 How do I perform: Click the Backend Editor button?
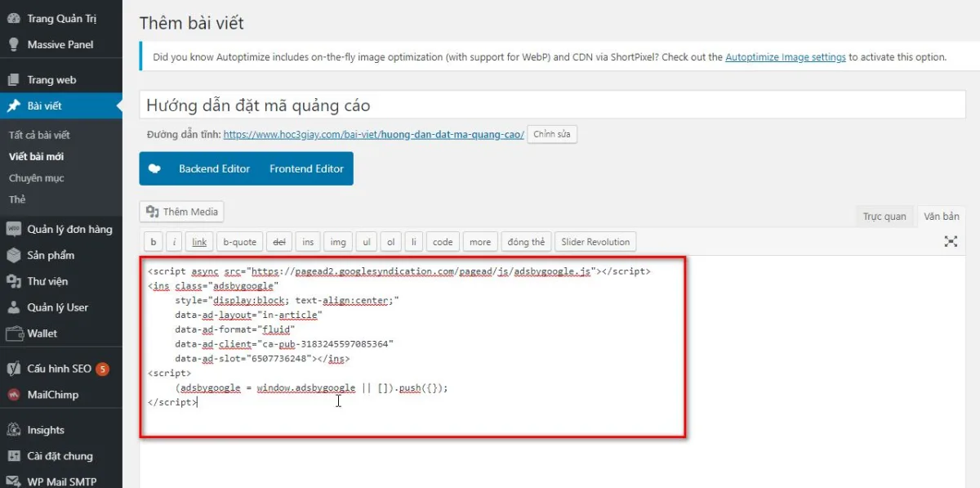214,168
